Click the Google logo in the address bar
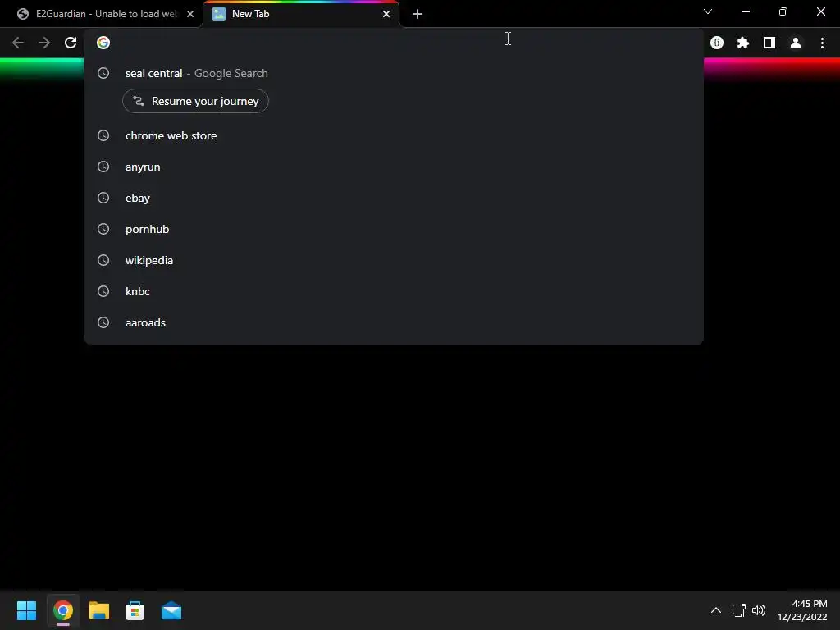 click(x=103, y=43)
